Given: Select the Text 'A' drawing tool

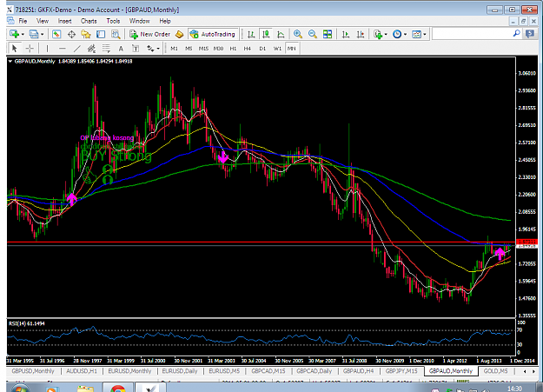Looking at the screenshot, I should pos(121,49).
